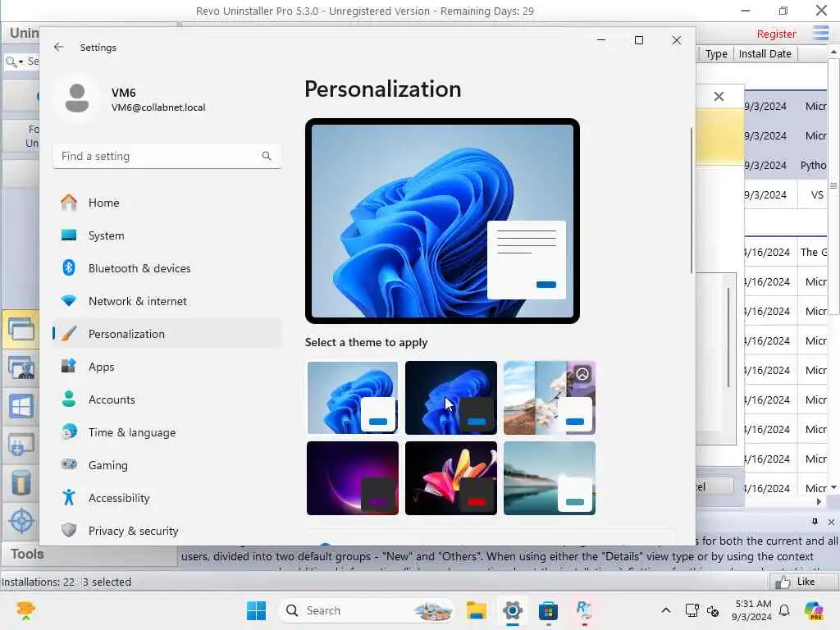Open Microsoft Store from taskbar
840x630 pixels.
[x=548, y=610]
